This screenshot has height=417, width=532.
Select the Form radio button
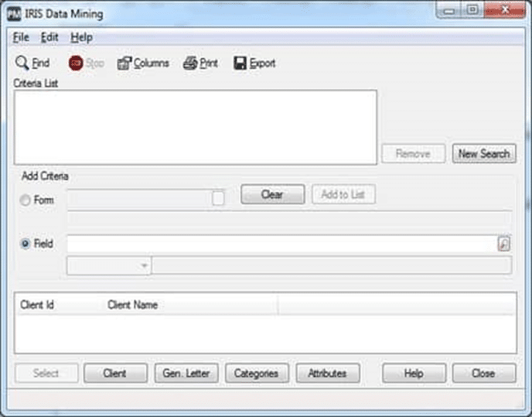(25, 200)
